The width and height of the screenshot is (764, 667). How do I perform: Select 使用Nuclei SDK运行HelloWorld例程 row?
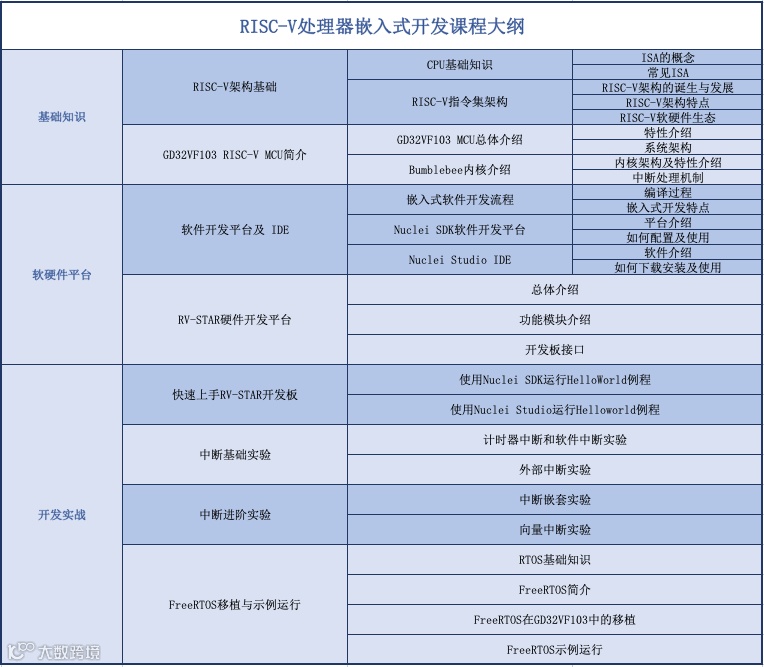[x=554, y=380]
